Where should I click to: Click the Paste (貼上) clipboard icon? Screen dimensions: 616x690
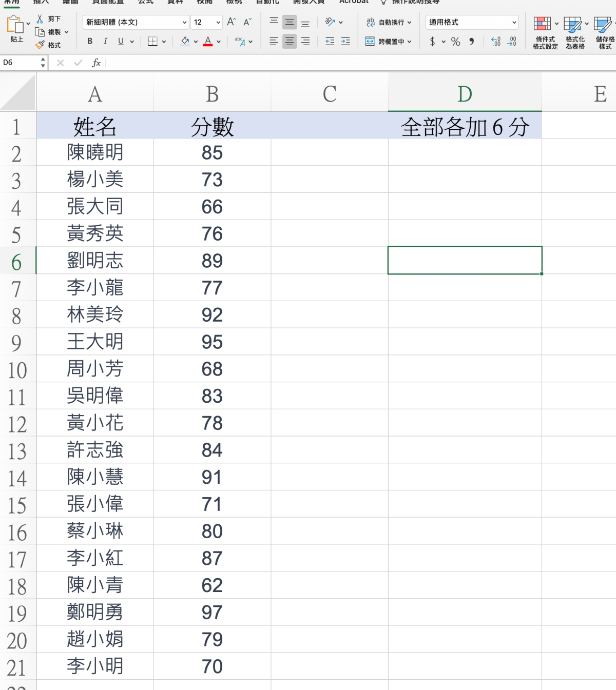click(x=15, y=25)
